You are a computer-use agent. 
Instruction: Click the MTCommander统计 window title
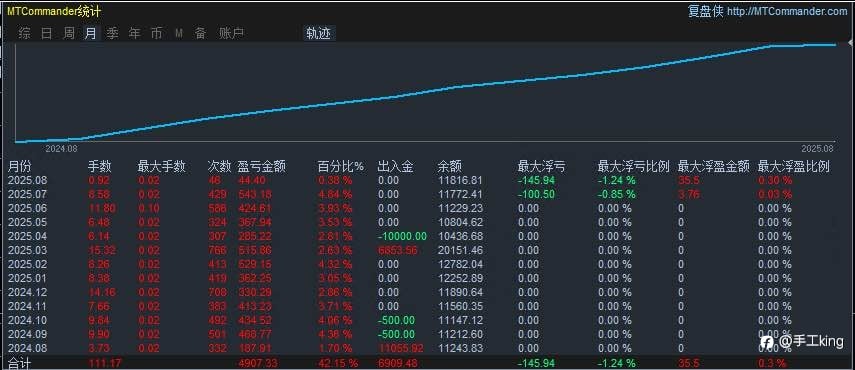coord(54,11)
